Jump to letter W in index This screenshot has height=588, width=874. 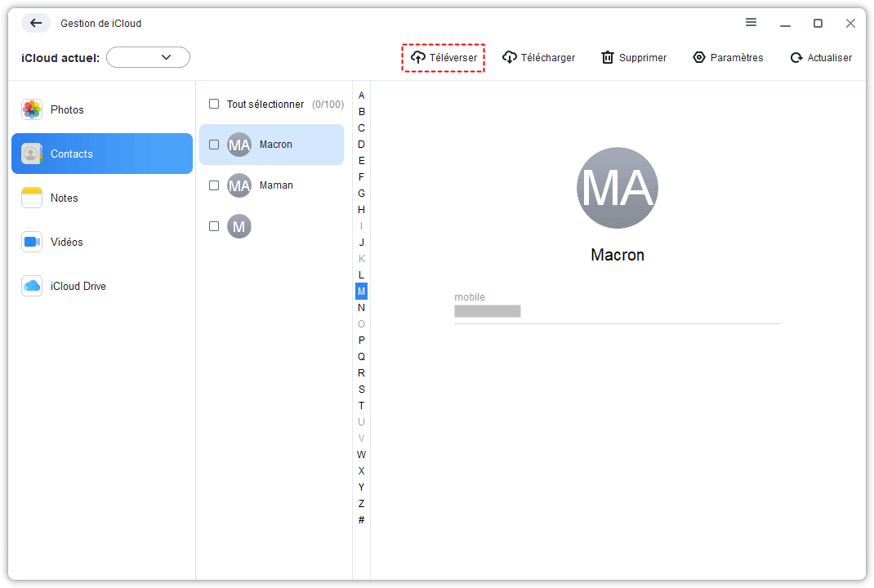click(361, 454)
